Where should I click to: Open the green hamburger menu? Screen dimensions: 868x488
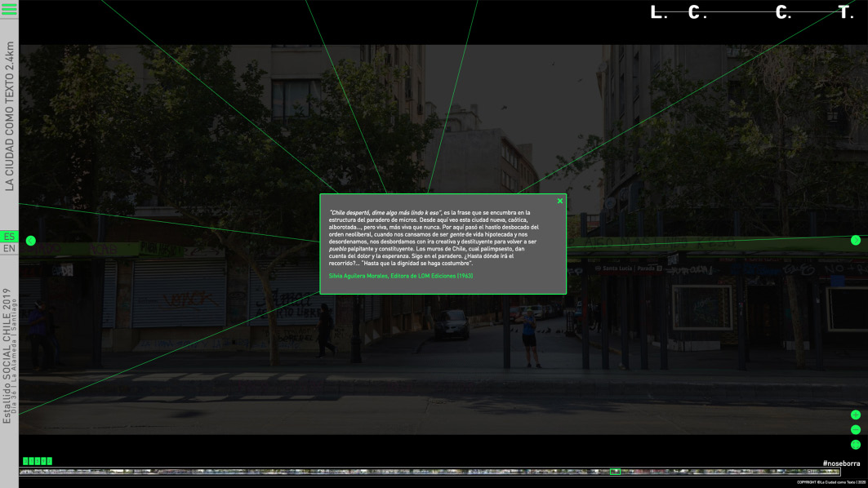coord(9,10)
